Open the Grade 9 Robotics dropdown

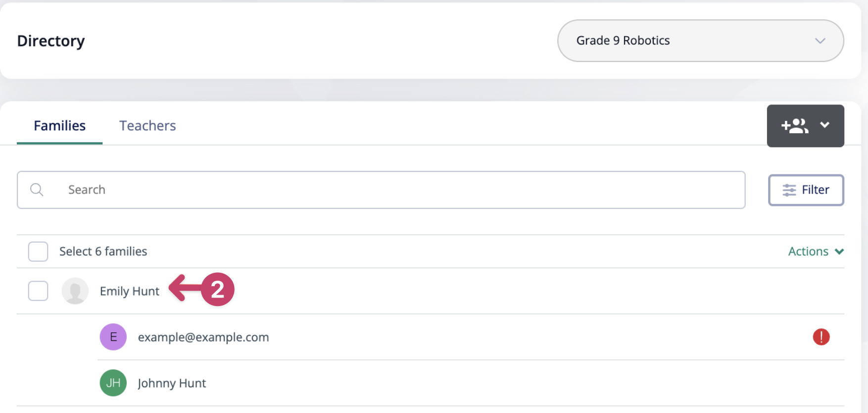point(700,41)
